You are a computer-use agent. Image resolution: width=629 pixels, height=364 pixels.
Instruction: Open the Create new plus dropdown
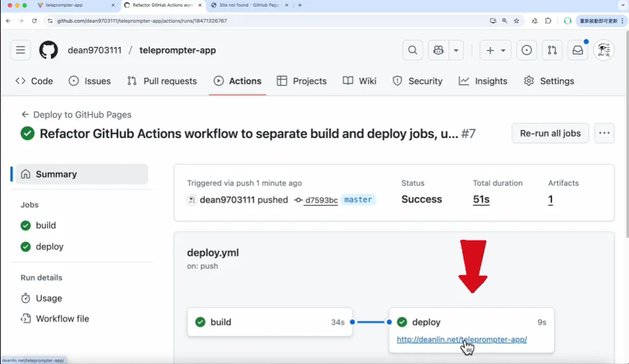tap(495, 50)
